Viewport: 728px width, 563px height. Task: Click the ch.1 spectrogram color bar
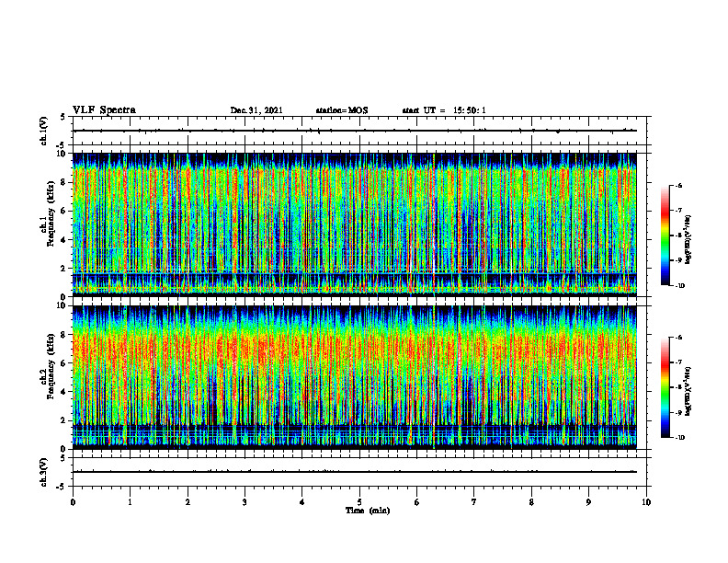[x=665, y=236]
